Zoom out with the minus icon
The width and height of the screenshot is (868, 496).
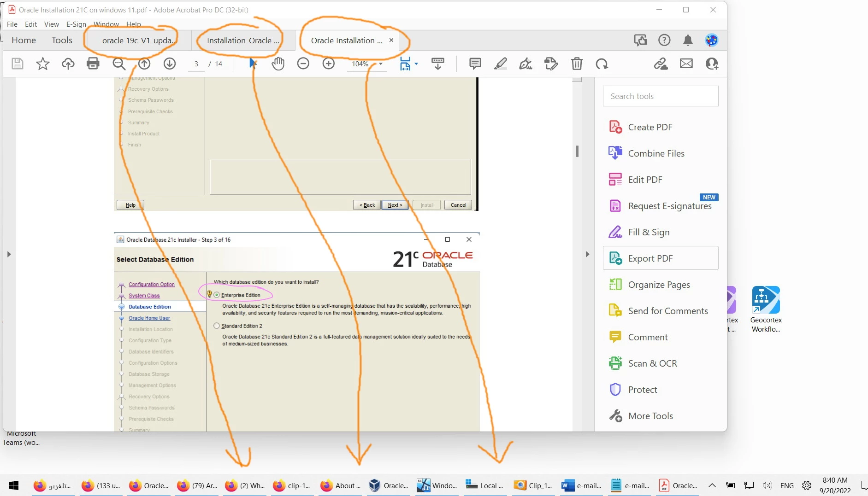[303, 64]
